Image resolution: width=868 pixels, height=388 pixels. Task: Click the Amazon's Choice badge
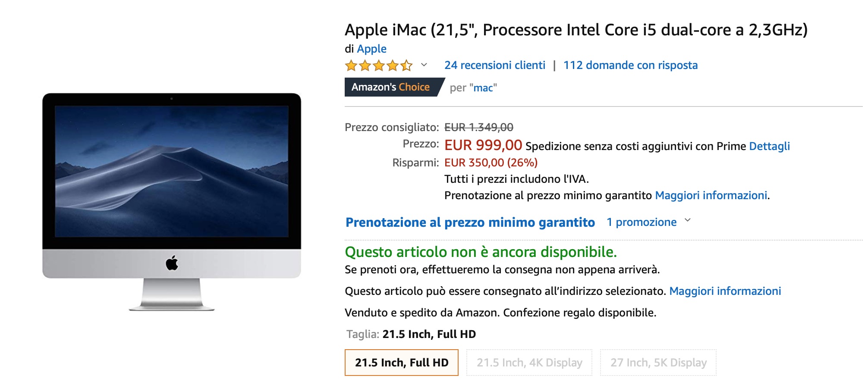click(391, 87)
